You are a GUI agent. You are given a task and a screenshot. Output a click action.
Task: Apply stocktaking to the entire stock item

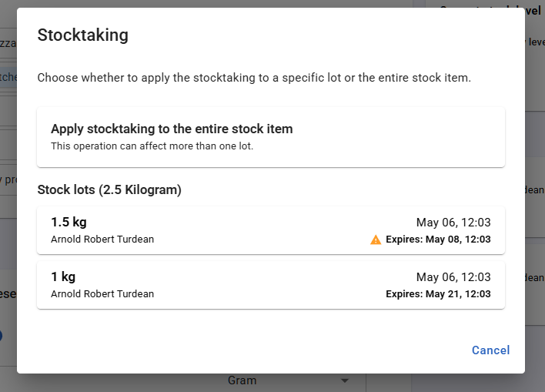(271, 137)
